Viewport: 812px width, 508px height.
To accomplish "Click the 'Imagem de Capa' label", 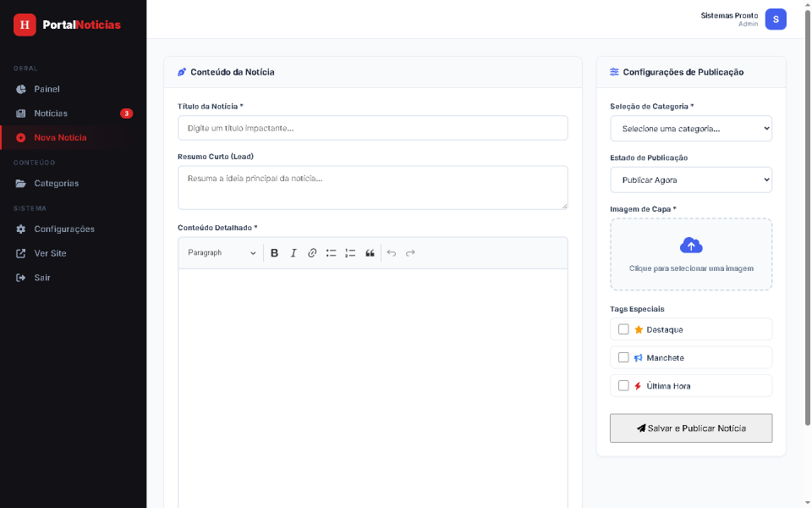I will pos(643,209).
